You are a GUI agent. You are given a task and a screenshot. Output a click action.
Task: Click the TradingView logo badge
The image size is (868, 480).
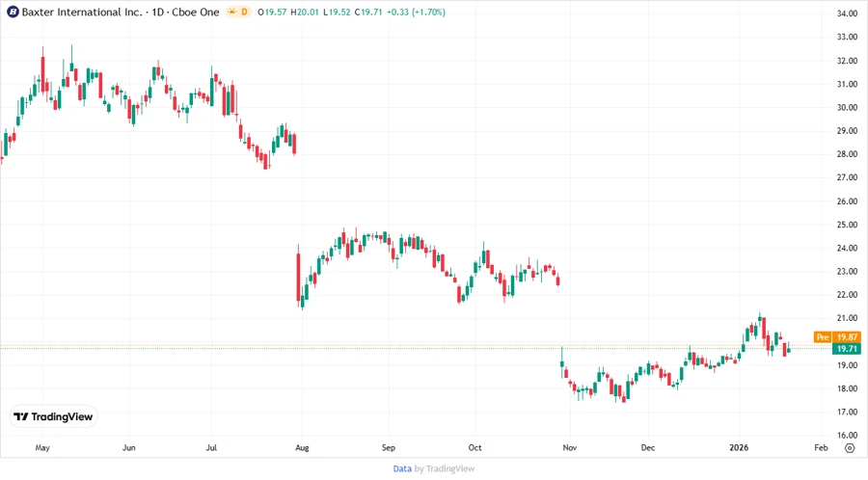53,417
